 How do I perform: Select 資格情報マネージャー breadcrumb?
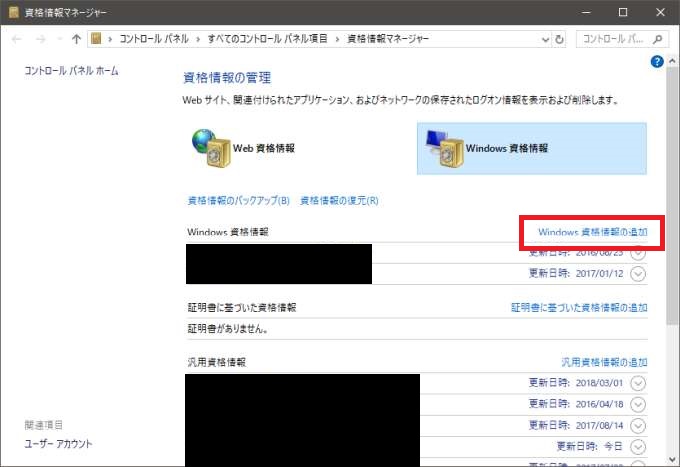pos(388,39)
